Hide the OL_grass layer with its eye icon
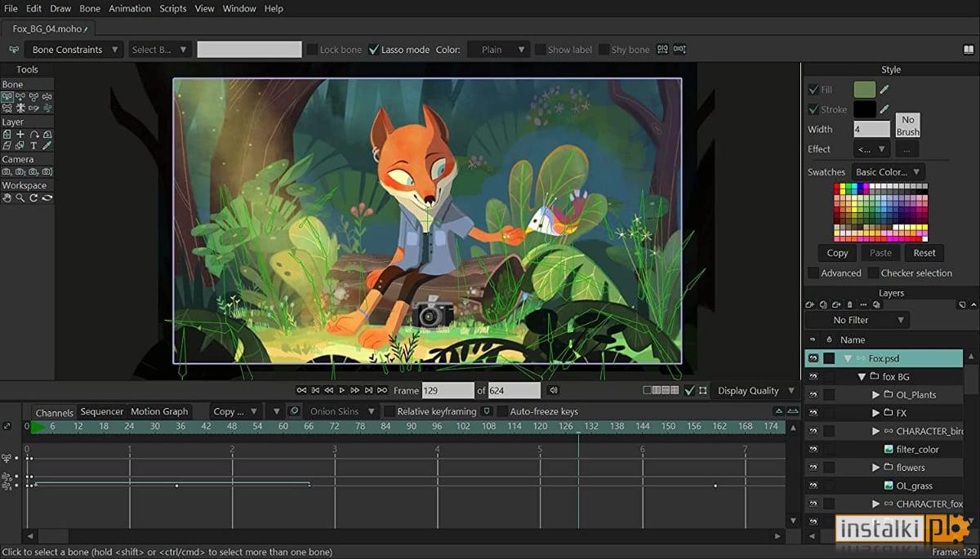The height and width of the screenshot is (559, 980). 813,486
